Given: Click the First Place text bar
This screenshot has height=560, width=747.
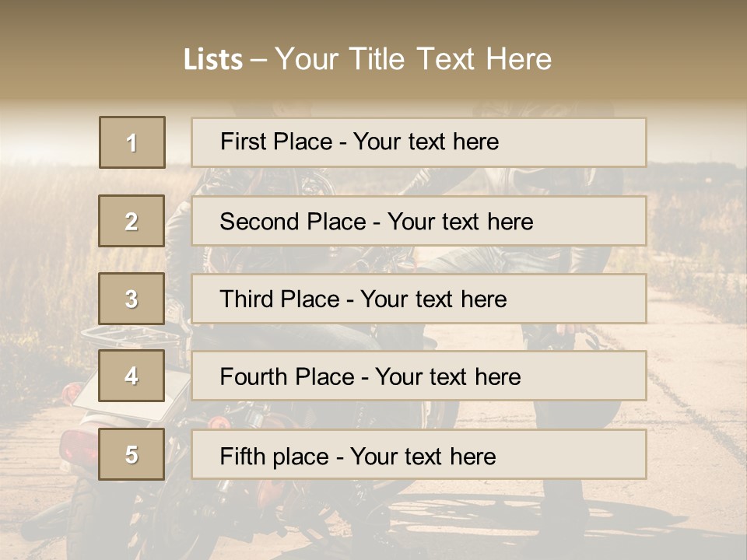Looking at the screenshot, I should [419, 142].
